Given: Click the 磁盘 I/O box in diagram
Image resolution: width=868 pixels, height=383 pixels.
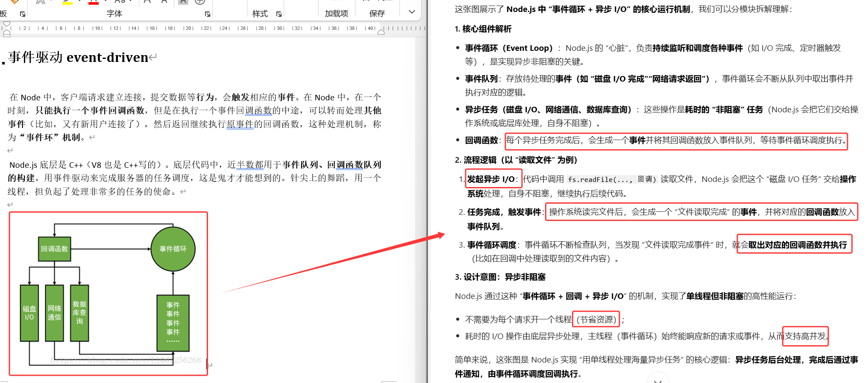Looking at the screenshot, I should point(29,313).
